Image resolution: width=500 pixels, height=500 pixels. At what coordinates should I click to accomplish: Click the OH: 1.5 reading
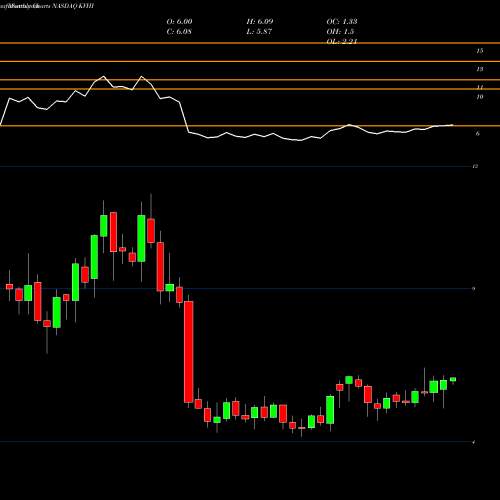click(x=340, y=32)
